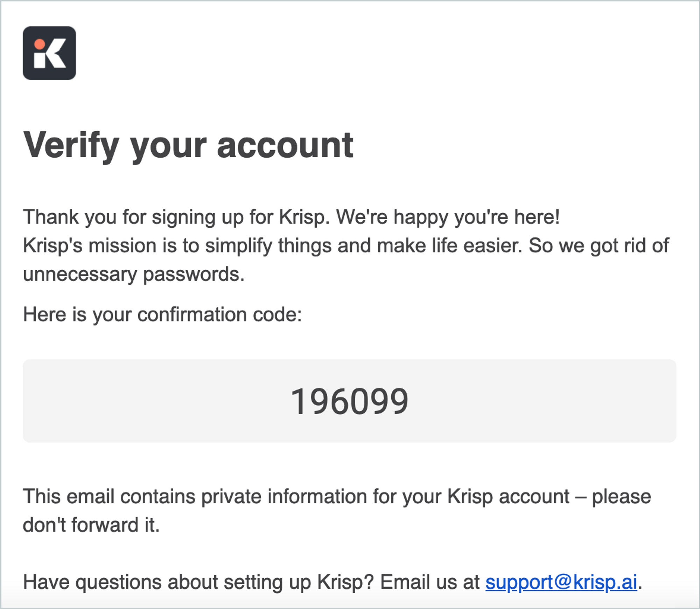Click the last digit 9 of the code
Image resolution: width=700 pixels, height=609 pixels.
(x=399, y=401)
